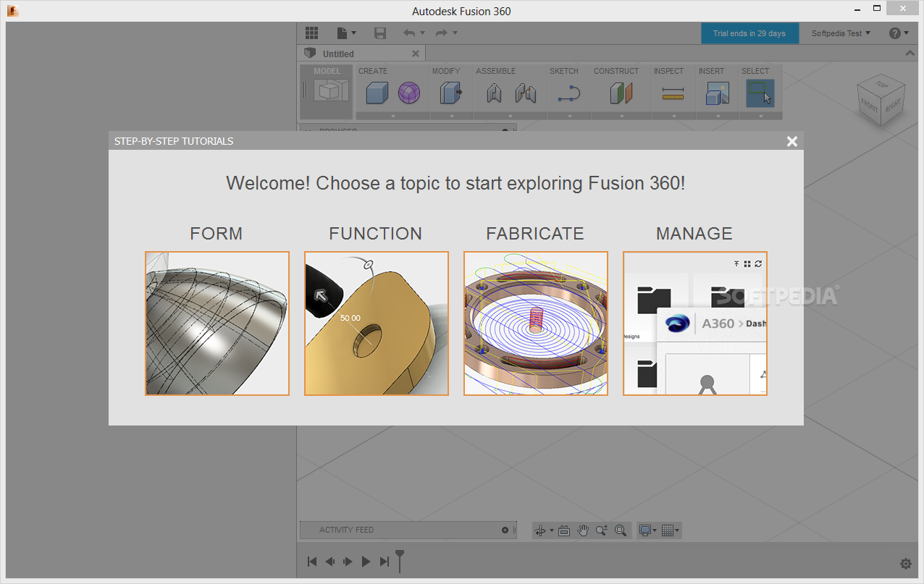Screen dimensions: 924x584
Task: Click the timeline position marker
Action: 399,560
